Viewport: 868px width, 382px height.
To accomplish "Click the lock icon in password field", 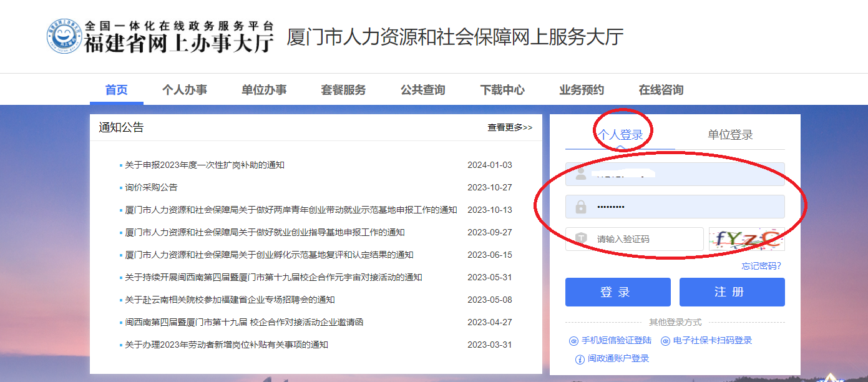I will click(x=581, y=207).
